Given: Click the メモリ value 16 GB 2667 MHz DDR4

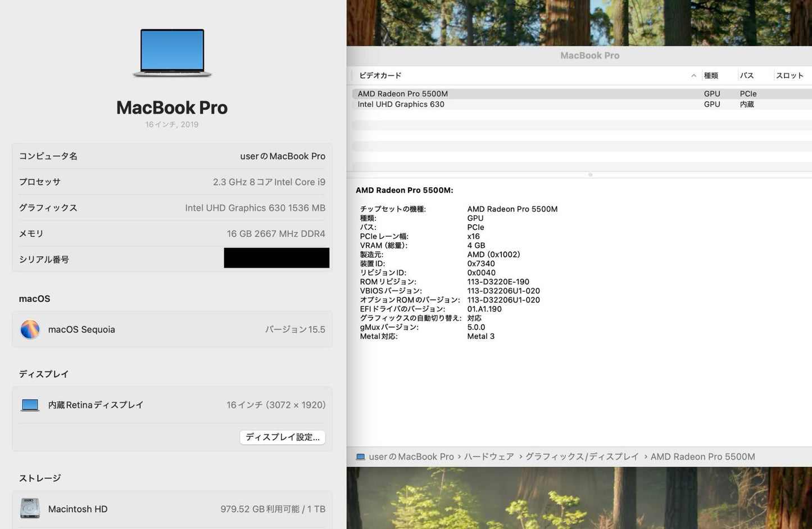Looking at the screenshot, I should pos(276,234).
